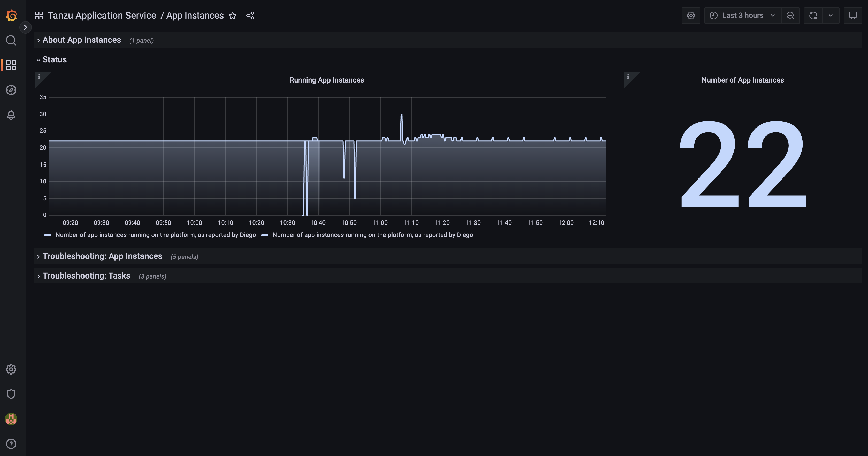Open the Last 3 hours time picker

point(742,16)
